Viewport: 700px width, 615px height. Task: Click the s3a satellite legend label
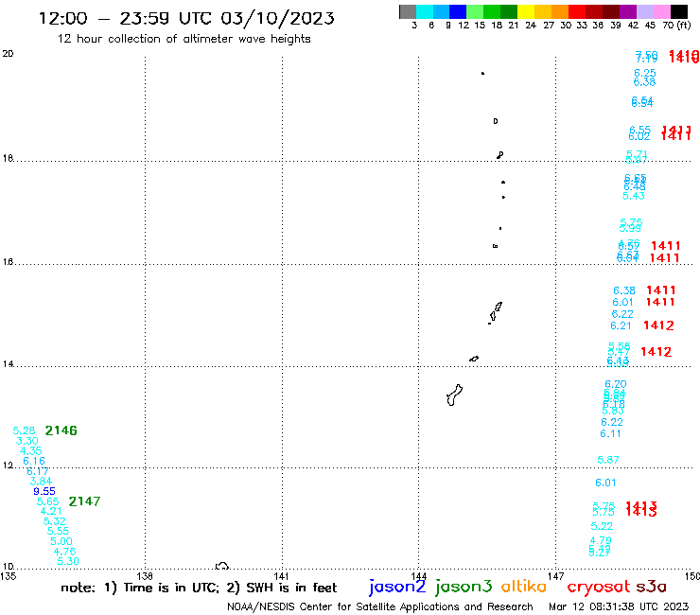point(651,587)
